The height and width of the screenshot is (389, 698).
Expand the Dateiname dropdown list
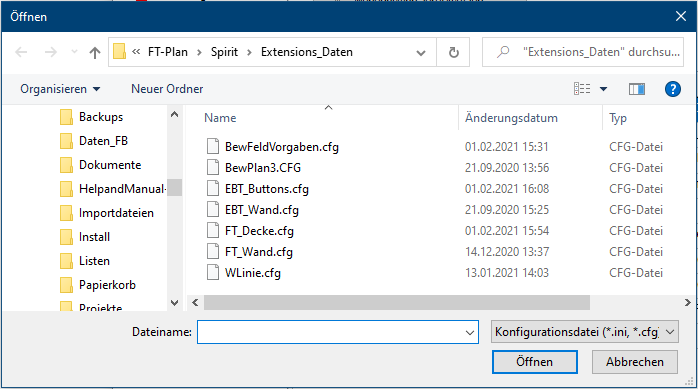470,332
